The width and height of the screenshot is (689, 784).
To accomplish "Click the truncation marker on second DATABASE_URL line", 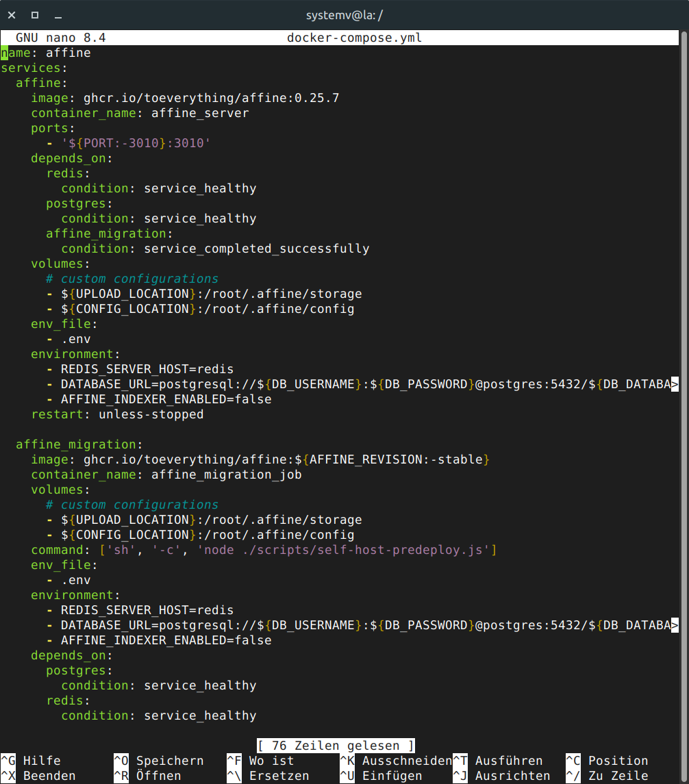I will [x=675, y=625].
